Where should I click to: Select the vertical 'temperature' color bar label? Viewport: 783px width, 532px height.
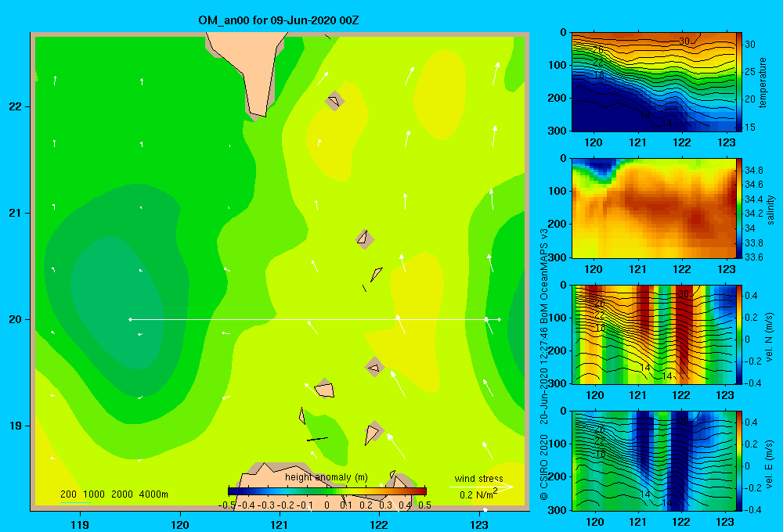(x=763, y=82)
